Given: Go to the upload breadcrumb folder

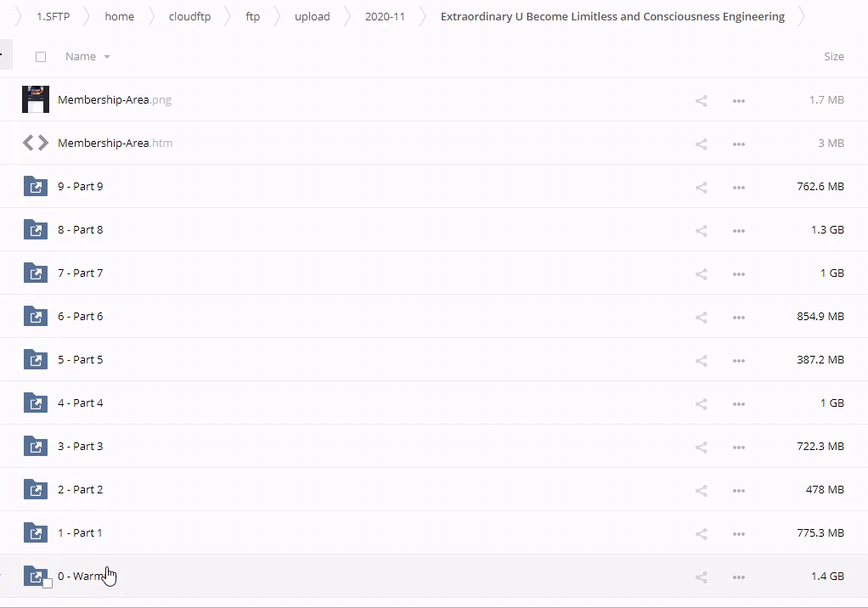Looking at the screenshot, I should (x=312, y=16).
